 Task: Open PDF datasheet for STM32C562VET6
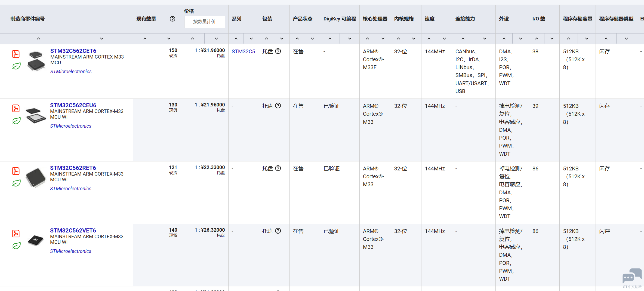tap(16, 234)
